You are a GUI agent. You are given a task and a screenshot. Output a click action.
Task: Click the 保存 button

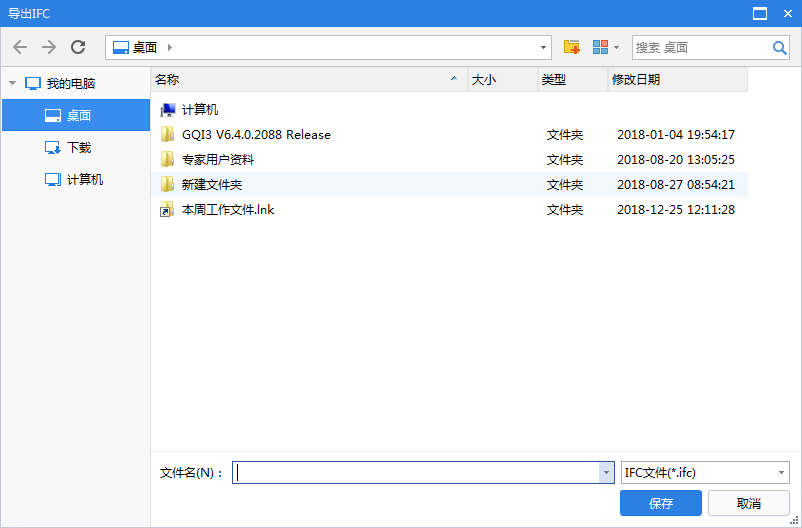pos(661,503)
